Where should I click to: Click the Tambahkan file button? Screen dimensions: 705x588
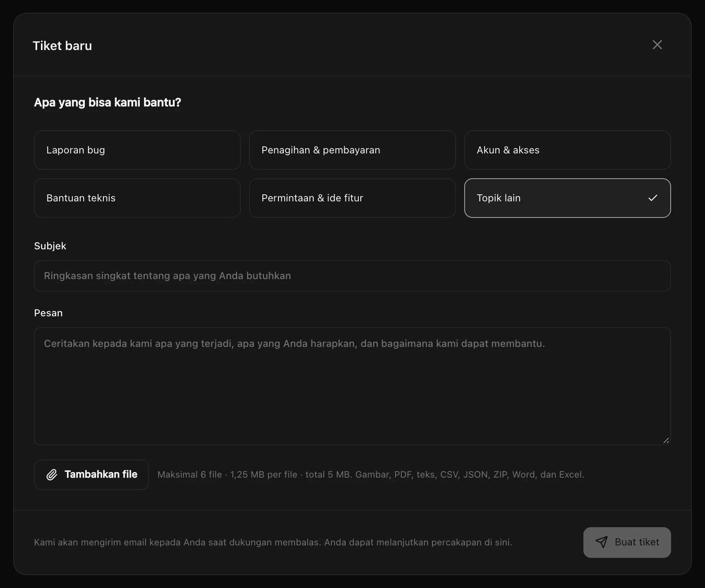tap(91, 475)
